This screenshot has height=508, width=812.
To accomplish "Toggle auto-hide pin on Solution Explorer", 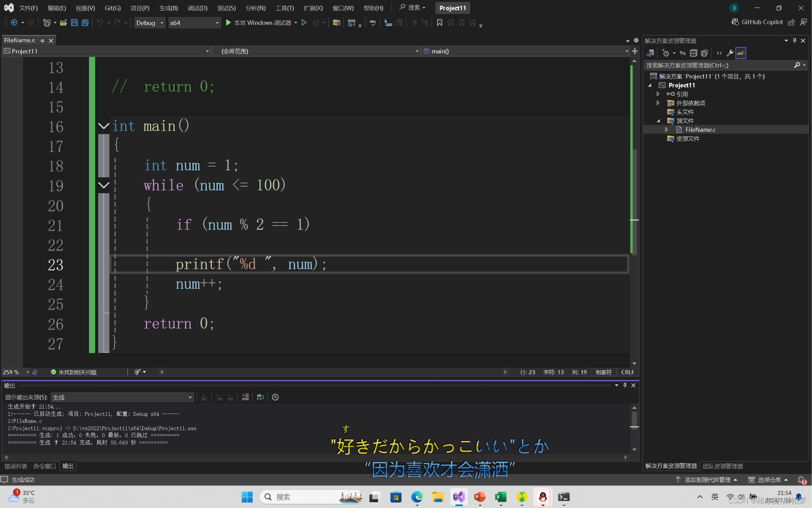I will [795, 40].
